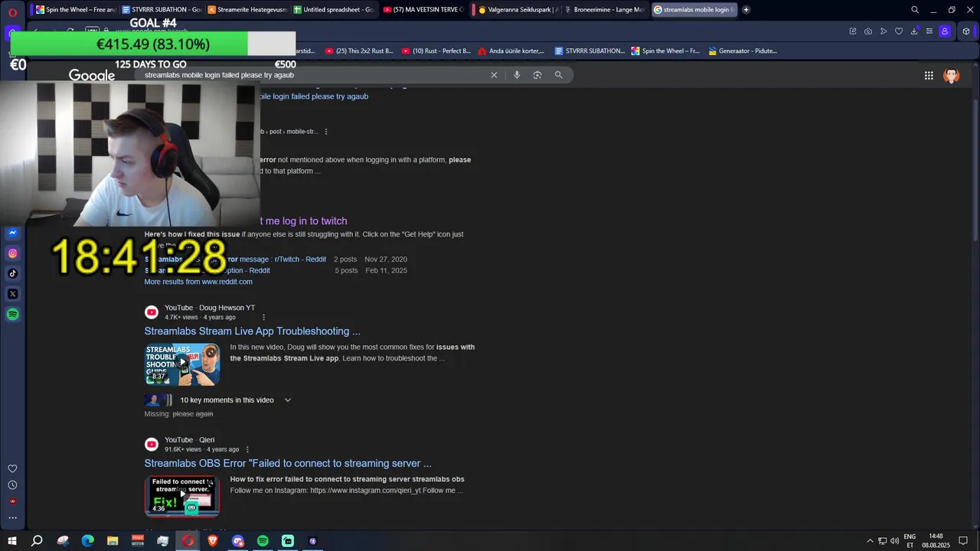
Task: Open Streamlabs OBS Error Failed to connect link
Action: [x=288, y=464]
